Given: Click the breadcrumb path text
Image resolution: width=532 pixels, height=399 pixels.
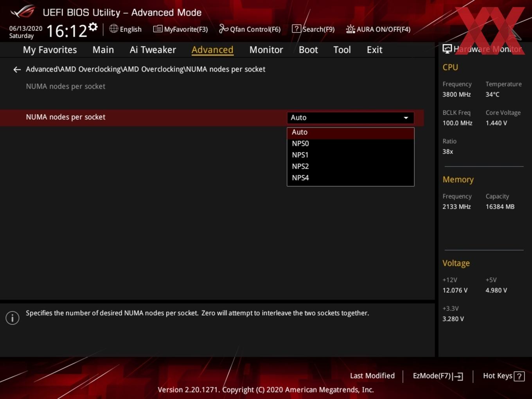Looking at the screenshot, I should [146, 69].
